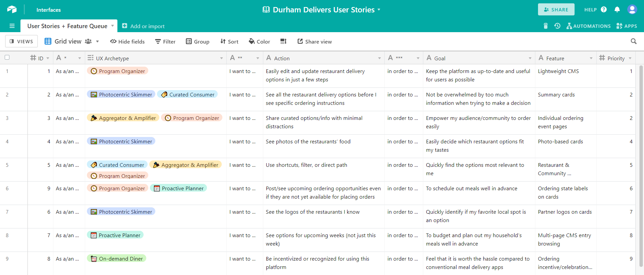The image size is (644, 275).
Task: Click the Group toolbar option
Action: [x=198, y=42]
